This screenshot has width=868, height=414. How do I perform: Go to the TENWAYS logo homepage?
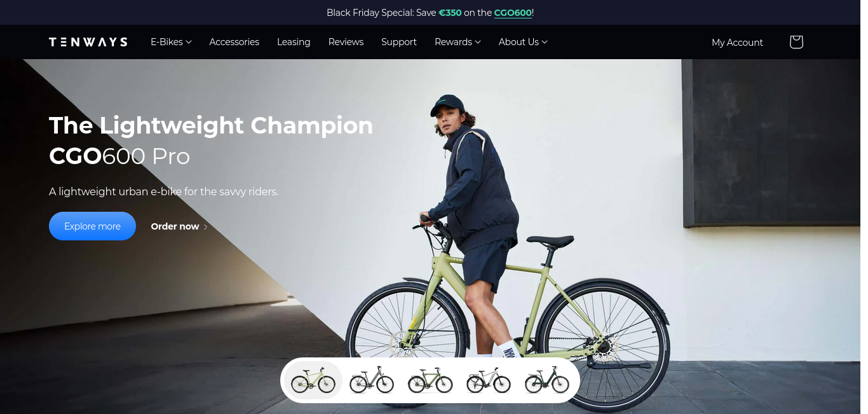88,42
